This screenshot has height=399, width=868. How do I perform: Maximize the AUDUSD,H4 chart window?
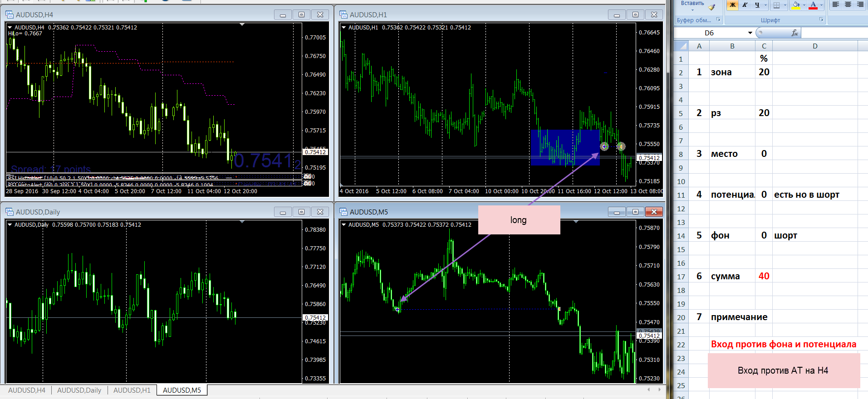pos(301,15)
